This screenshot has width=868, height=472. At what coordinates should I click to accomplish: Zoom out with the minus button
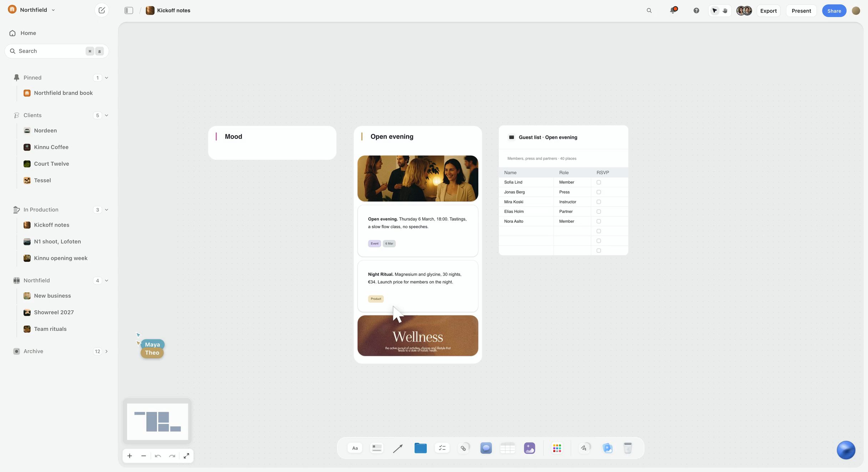pyautogui.click(x=143, y=456)
